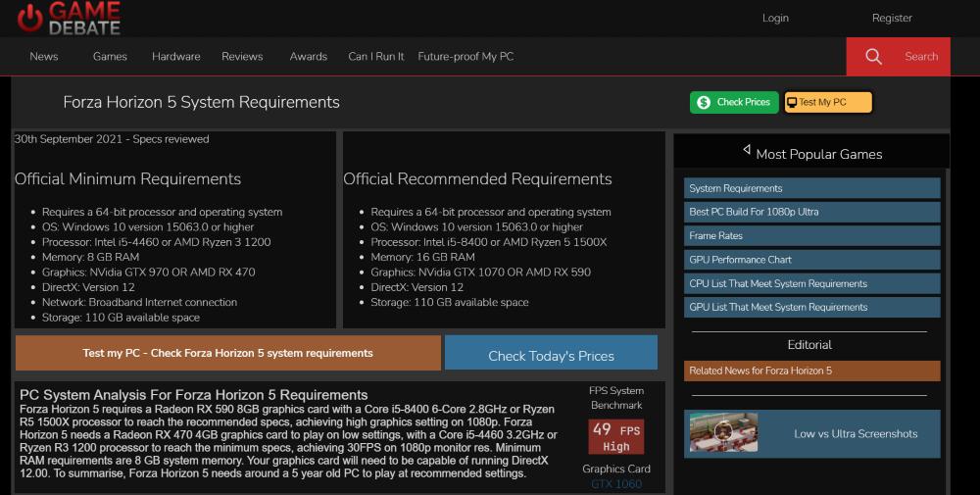Open the System Requirements sidebar link
Viewport: 980px width, 495px height.
[811, 188]
